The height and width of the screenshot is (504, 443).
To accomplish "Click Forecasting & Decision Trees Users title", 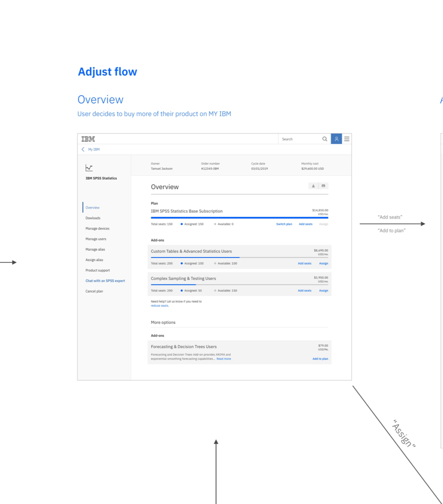I will [184, 347].
